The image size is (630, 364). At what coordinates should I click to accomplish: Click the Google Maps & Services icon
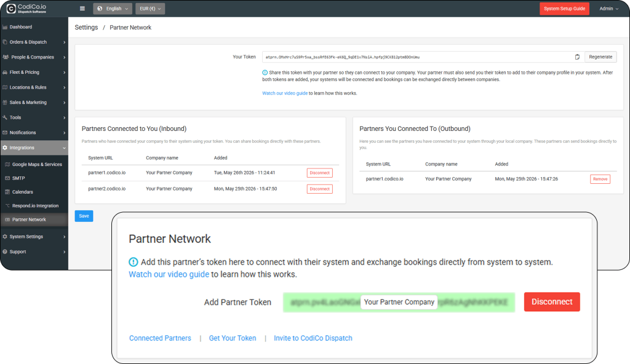coord(7,164)
